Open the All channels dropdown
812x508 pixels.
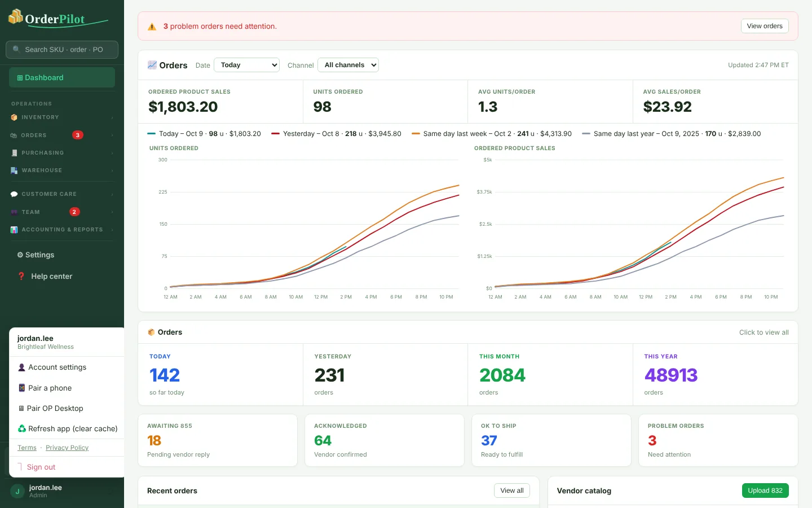tap(348, 65)
